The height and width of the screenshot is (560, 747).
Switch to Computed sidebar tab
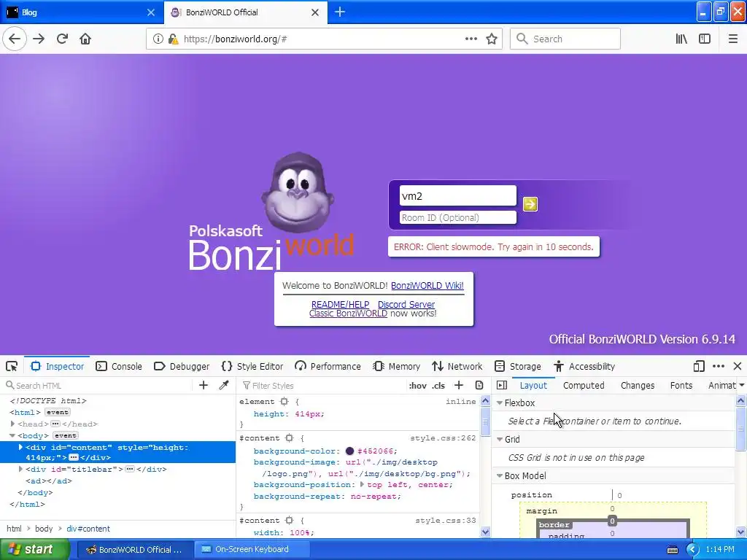pos(584,385)
